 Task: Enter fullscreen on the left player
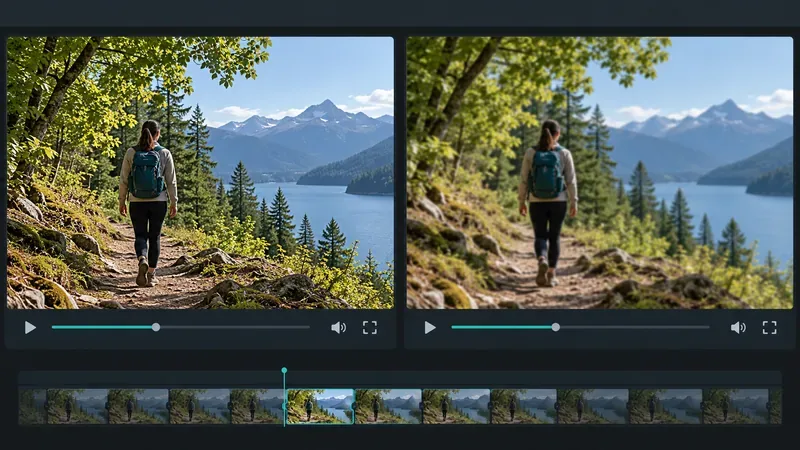point(370,328)
